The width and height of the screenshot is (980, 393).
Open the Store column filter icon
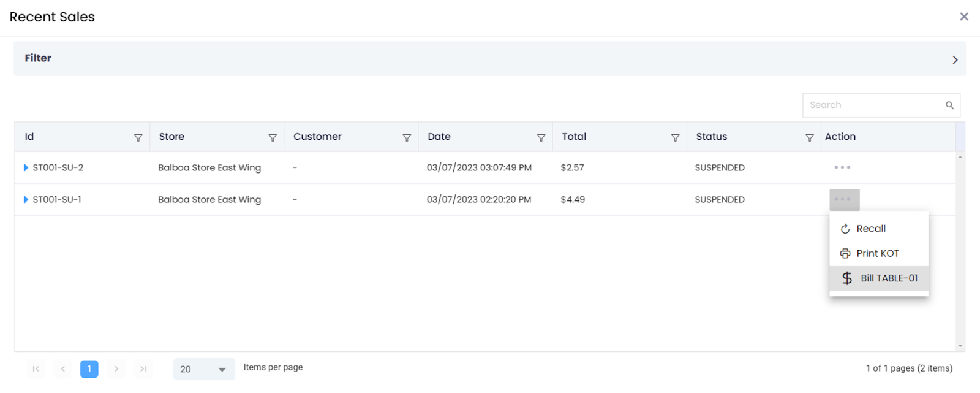click(273, 138)
